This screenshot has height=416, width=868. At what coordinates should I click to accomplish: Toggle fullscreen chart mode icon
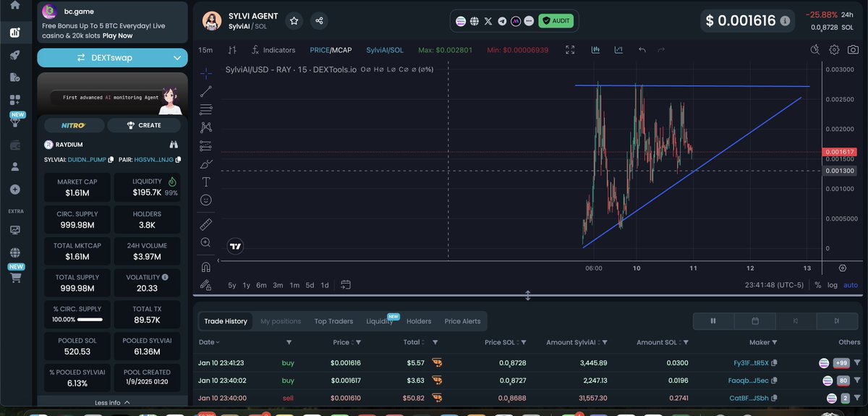[570, 50]
